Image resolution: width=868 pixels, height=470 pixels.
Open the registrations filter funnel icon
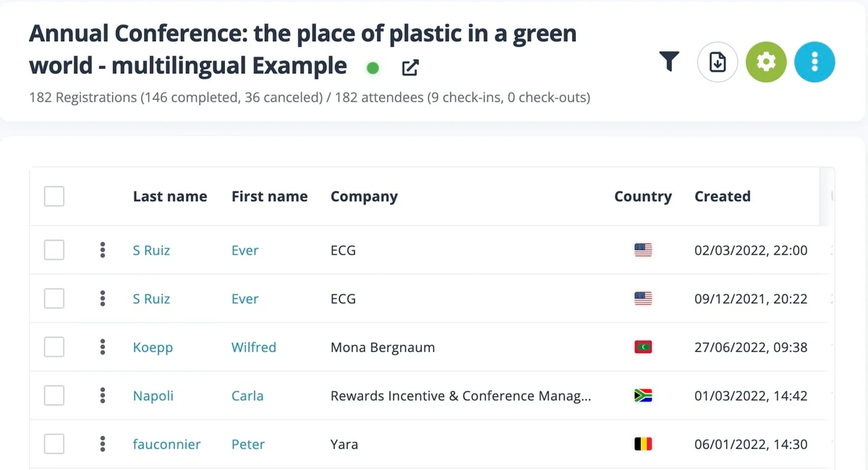pyautogui.click(x=670, y=62)
